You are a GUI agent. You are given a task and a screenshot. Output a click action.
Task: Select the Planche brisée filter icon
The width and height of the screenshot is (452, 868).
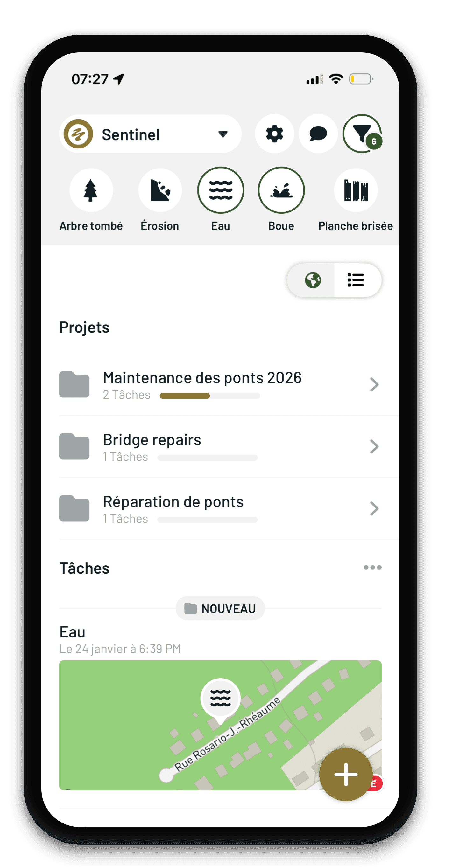(355, 190)
